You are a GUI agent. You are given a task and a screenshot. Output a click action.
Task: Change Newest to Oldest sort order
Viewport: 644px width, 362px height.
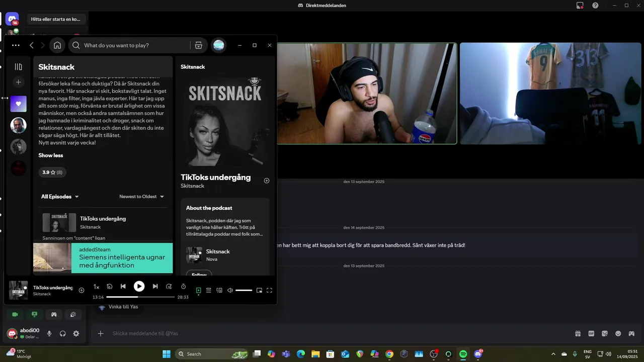click(142, 197)
